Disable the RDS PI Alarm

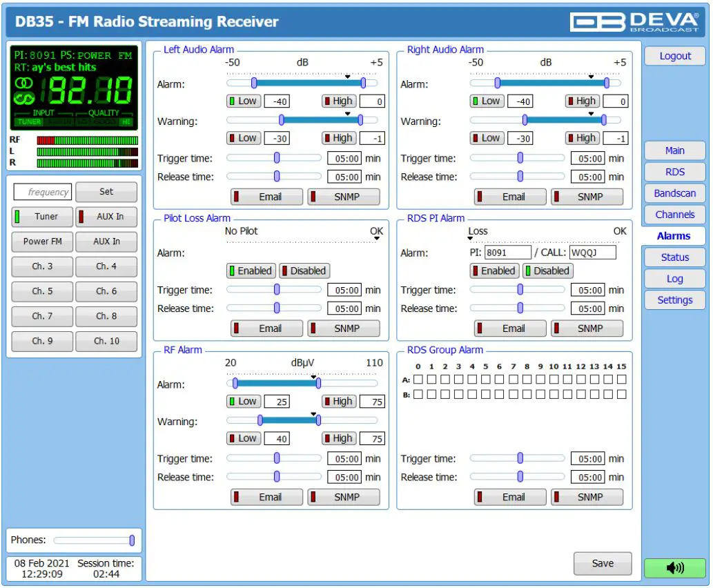(x=549, y=271)
